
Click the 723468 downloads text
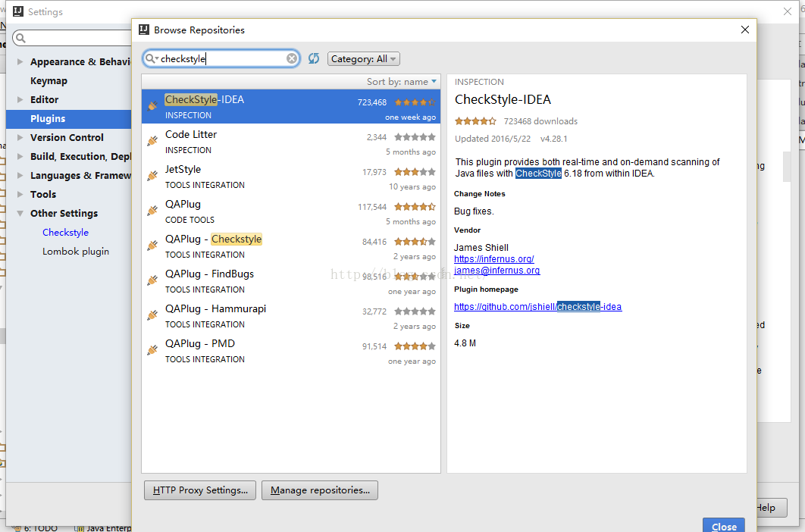click(x=540, y=121)
